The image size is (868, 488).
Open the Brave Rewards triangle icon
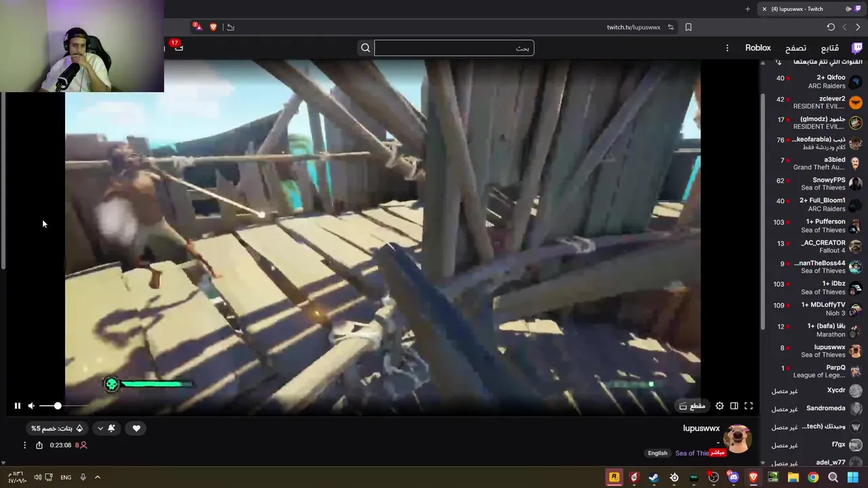(x=197, y=27)
